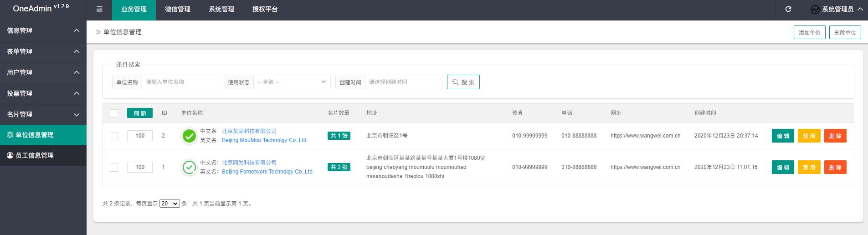Focus the 单位名称 search input field

180,82
